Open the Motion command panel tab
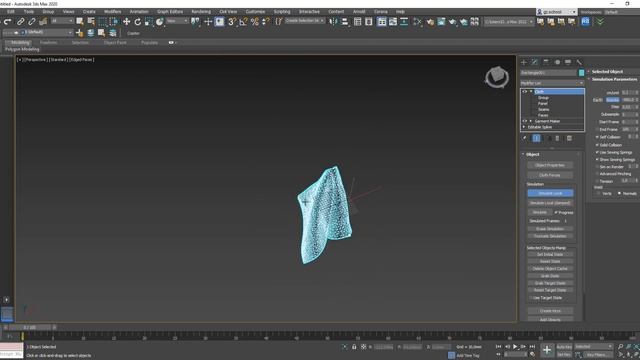The image size is (640, 360). (x=557, y=62)
